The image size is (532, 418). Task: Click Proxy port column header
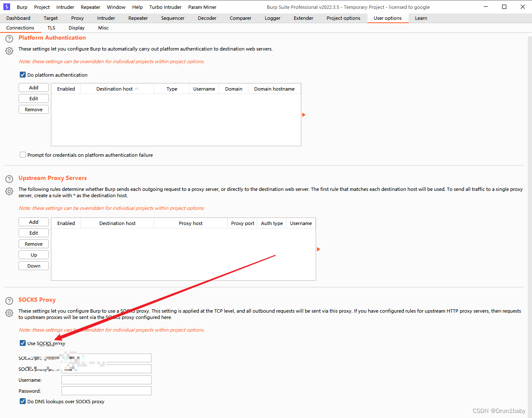point(242,223)
